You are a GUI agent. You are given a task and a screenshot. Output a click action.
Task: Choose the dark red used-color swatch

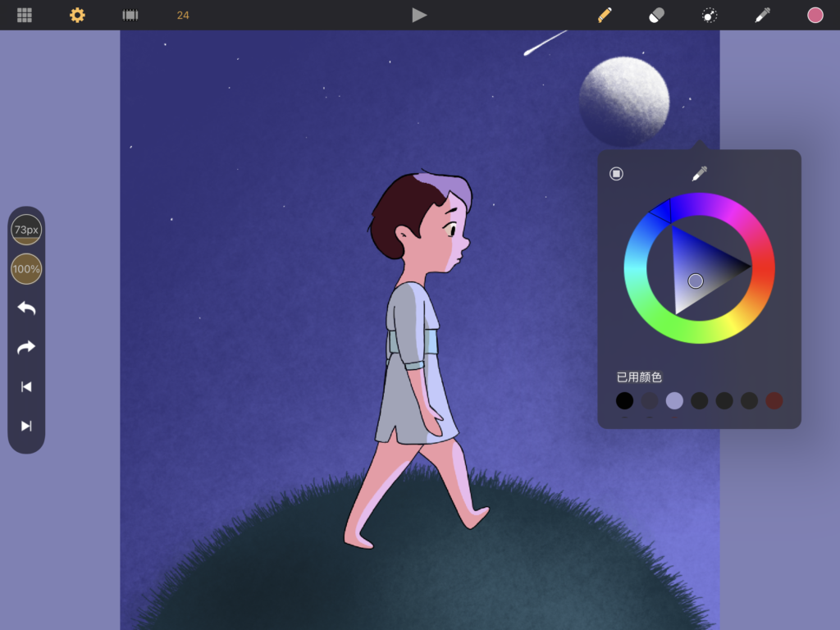[x=774, y=400]
